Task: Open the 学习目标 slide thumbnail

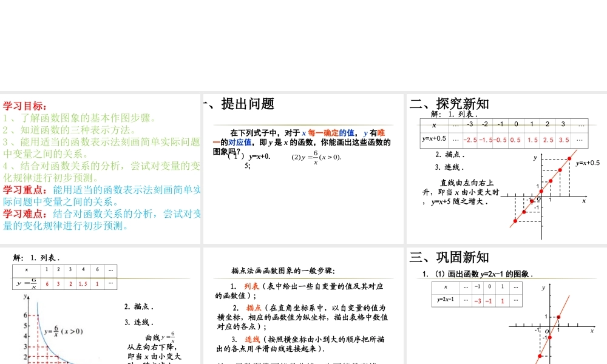Action: point(100,169)
